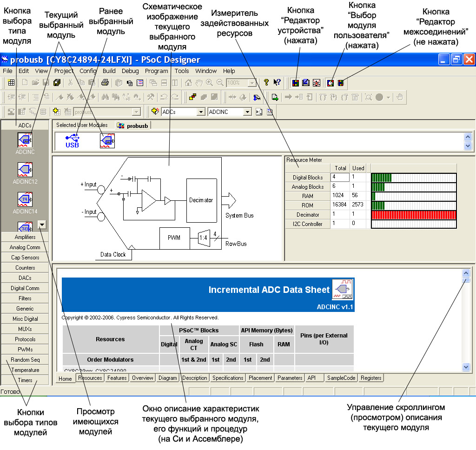Click the ADCs category header button
Screen dimensions: 476x450
pos(25,125)
